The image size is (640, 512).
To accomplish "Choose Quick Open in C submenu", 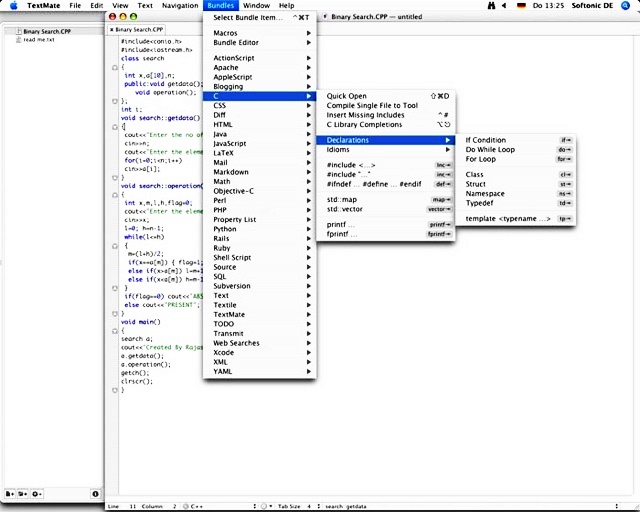I will (x=386, y=96).
